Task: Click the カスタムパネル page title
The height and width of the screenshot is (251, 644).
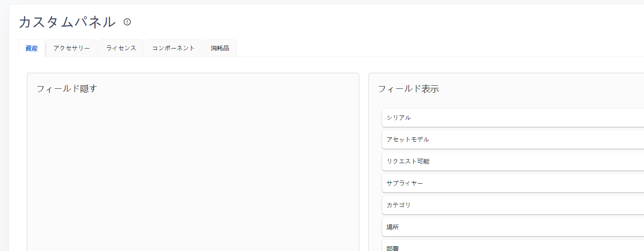Action: coord(67,22)
